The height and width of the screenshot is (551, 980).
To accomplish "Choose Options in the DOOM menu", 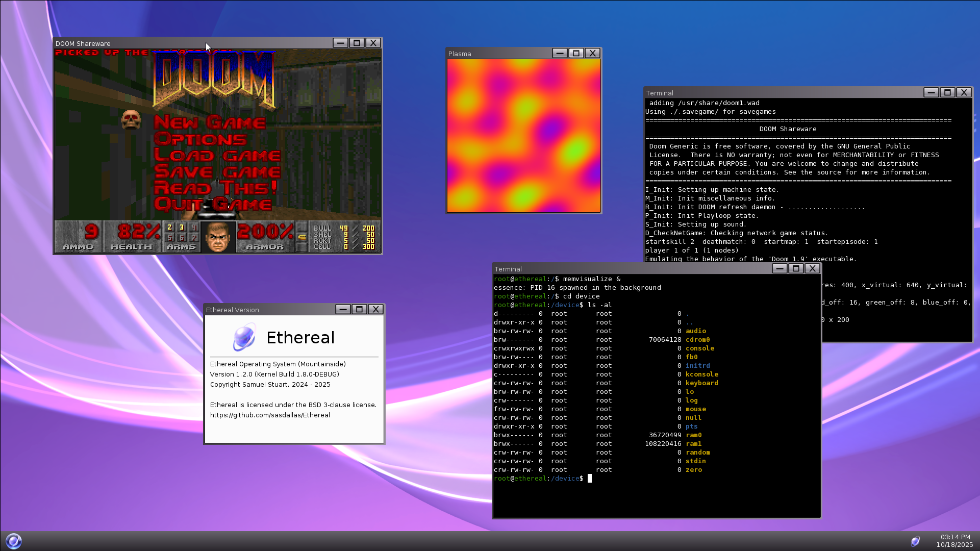I will point(200,139).
